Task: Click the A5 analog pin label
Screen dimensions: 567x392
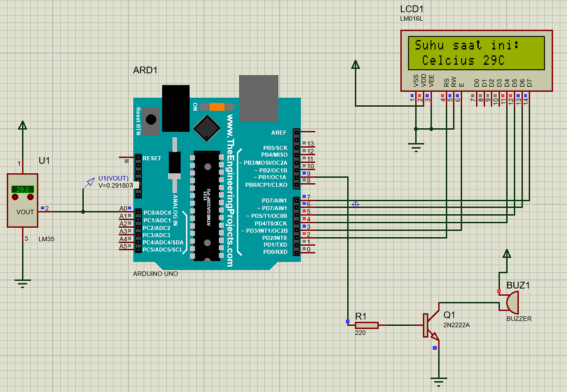Action: (123, 247)
